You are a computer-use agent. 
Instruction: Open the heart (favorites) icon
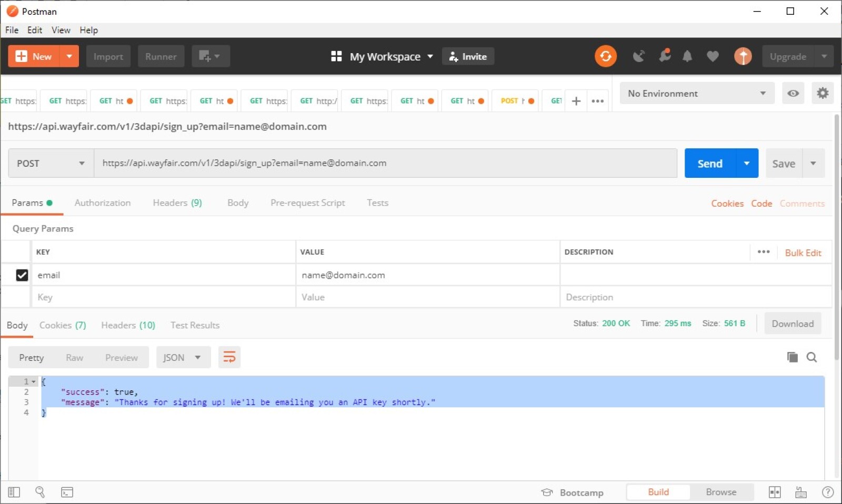coord(713,56)
